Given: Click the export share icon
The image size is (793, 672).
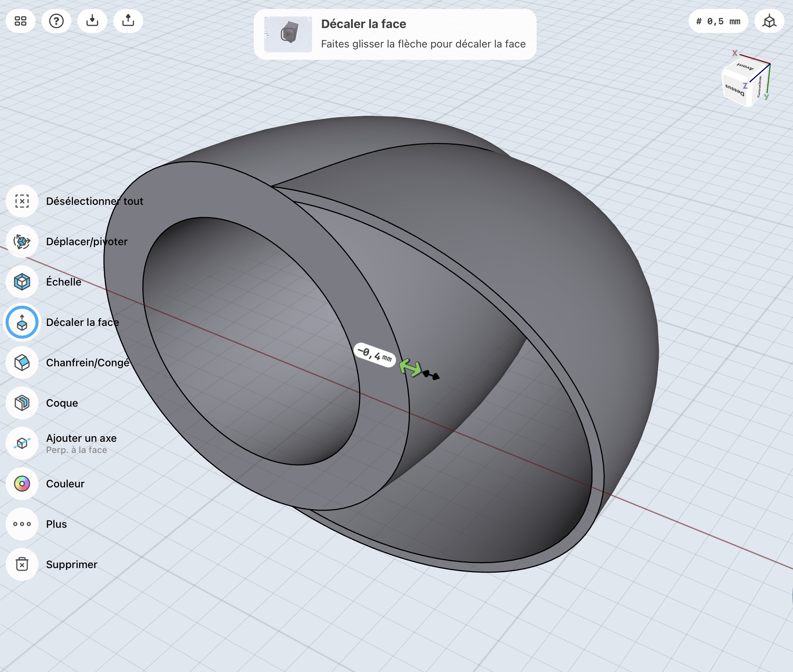Looking at the screenshot, I should click(128, 21).
